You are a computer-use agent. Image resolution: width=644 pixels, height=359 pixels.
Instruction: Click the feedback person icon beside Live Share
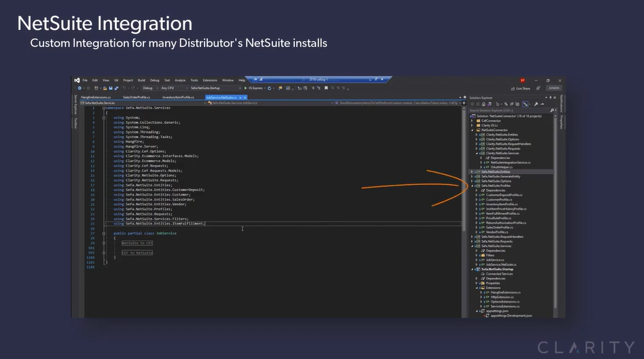click(x=538, y=88)
